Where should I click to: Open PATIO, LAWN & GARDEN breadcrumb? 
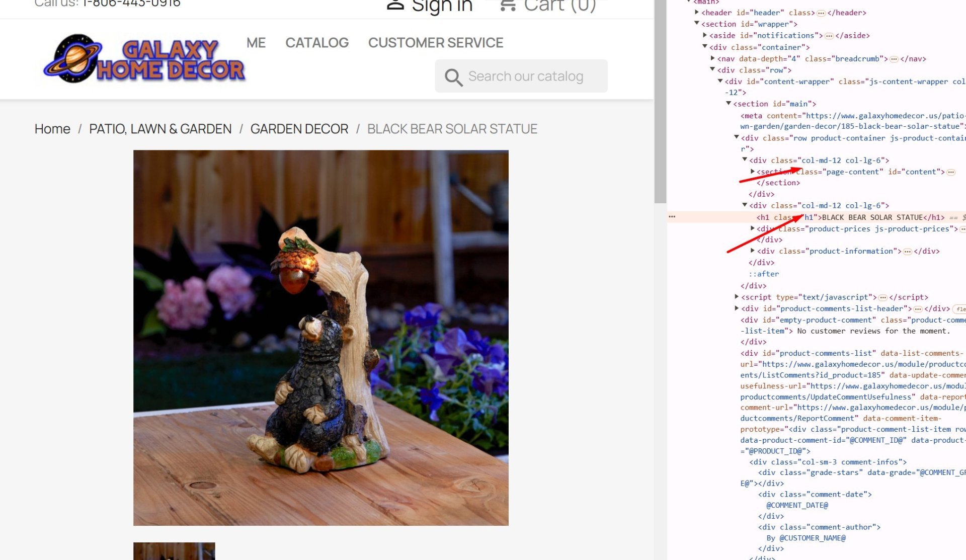coord(160,129)
